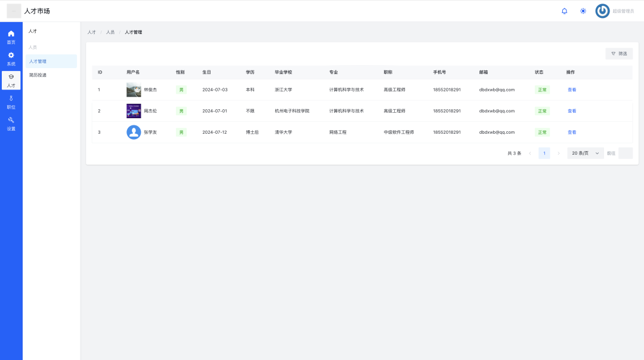
Task: Toggle the light/dark theme sun icon
Action: [x=583, y=11]
